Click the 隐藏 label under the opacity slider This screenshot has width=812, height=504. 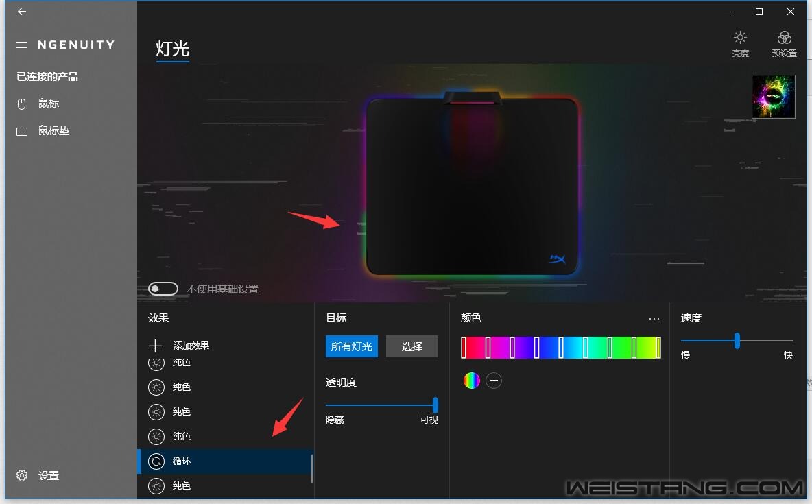tap(335, 420)
